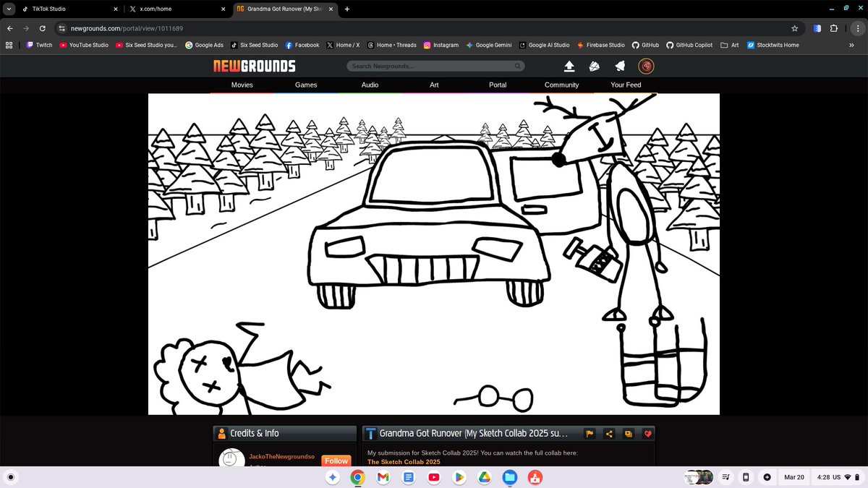868x488 pixels.
Task: Switch to the TikTok Studio tab
Action: (x=65, y=9)
